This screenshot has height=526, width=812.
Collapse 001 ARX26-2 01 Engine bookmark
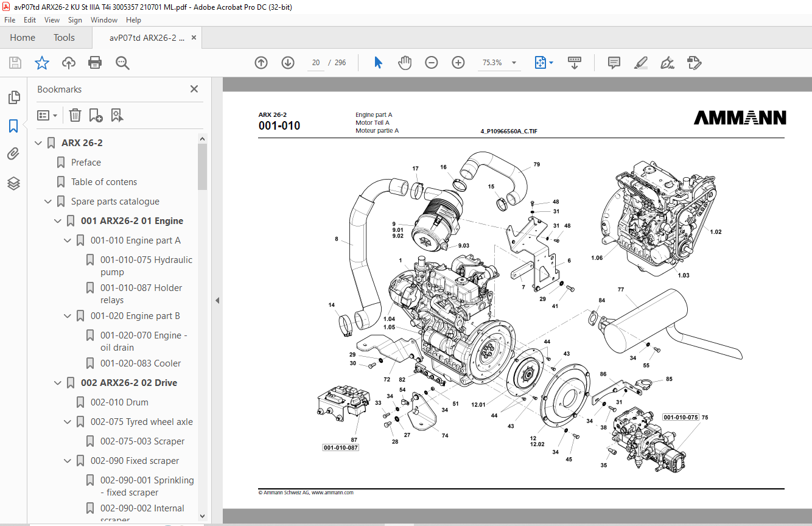coord(58,221)
